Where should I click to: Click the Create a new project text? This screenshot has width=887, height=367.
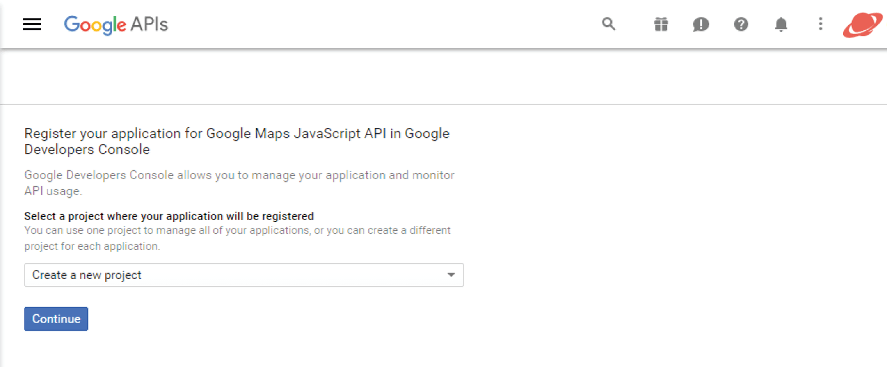pos(87,275)
